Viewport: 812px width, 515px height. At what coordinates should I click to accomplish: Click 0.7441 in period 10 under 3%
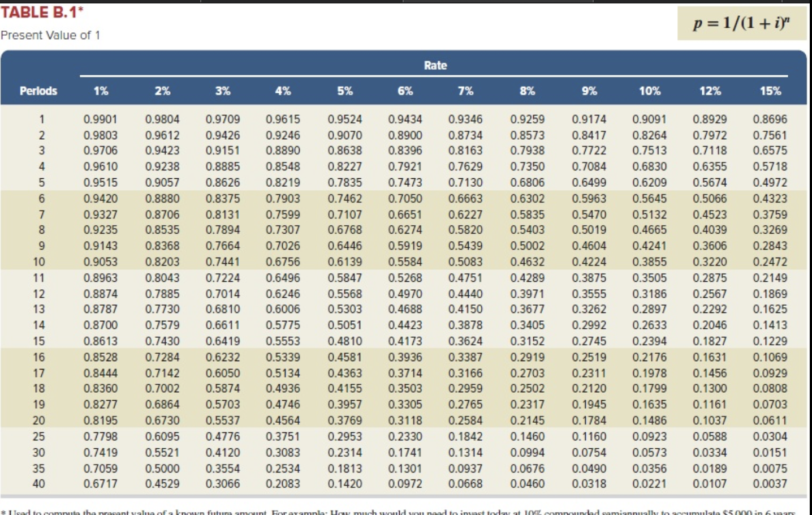[223, 262]
